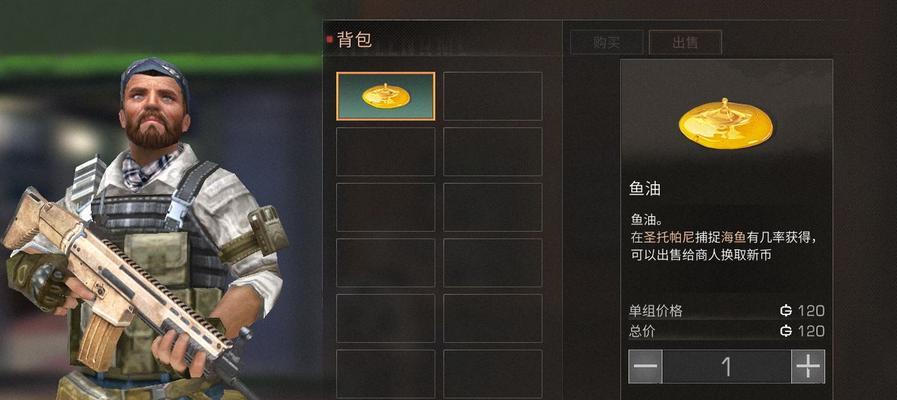This screenshot has width=897, height=400.
Task: Select the fish oil item in backpack
Action: (x=386, y=96)
